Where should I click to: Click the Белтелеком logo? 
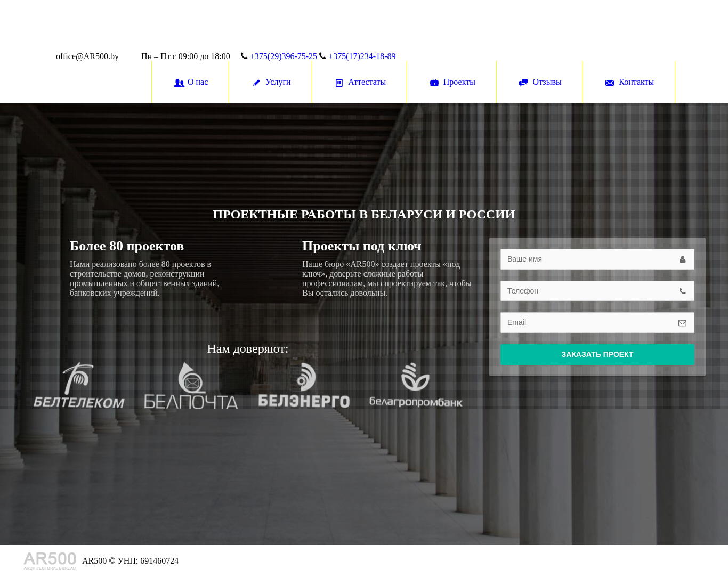click(x=79, y=385)
